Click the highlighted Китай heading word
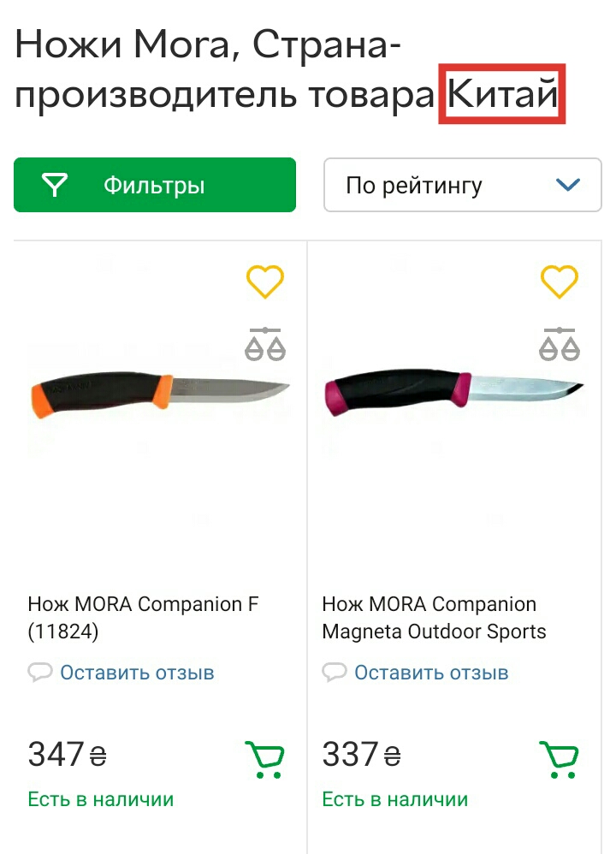Screen dimensions: 616x854 [502, 93]
